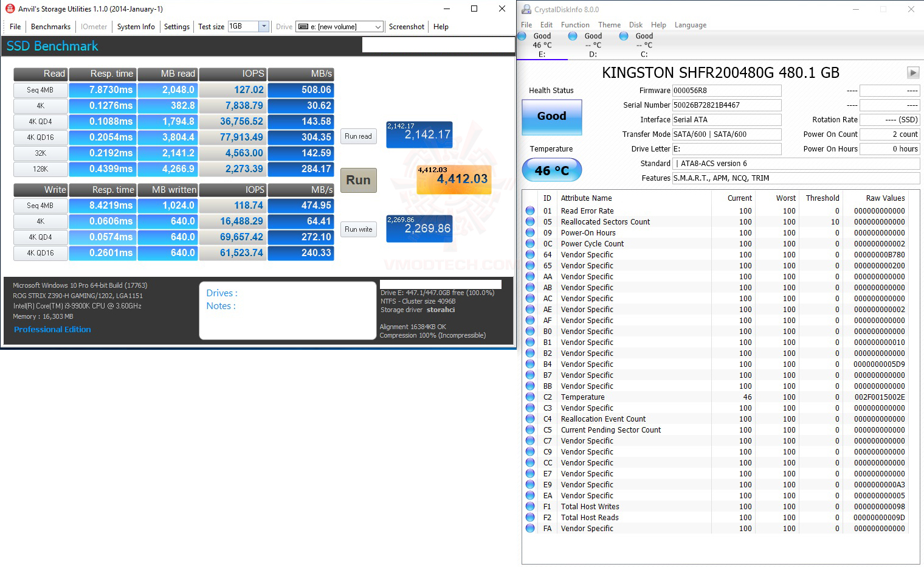The height and width of the screenshot is (567, 924).
Task: Click the CrystalDiskInfo app icon in title bar
Action: tap(526, 9)
